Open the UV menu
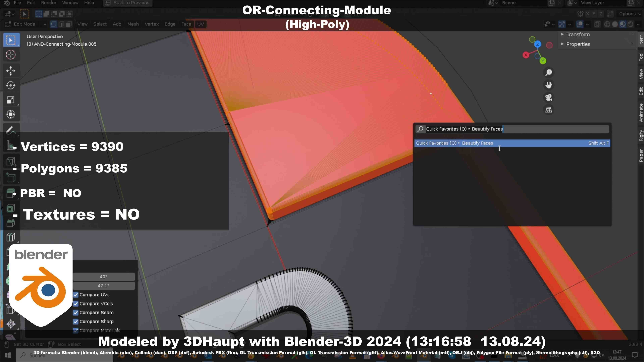This screenshot has width=644, height=362. (x=201, y=24)
